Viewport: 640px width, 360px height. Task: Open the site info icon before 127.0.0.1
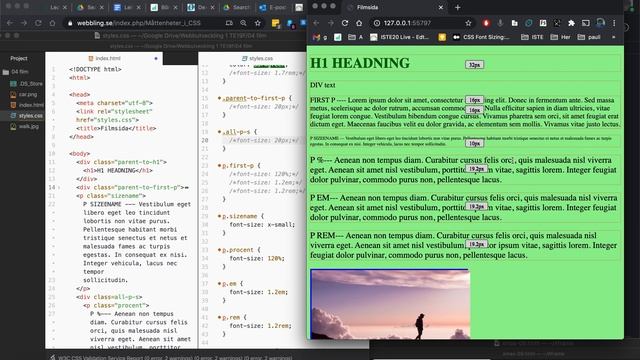coord(377,23)
